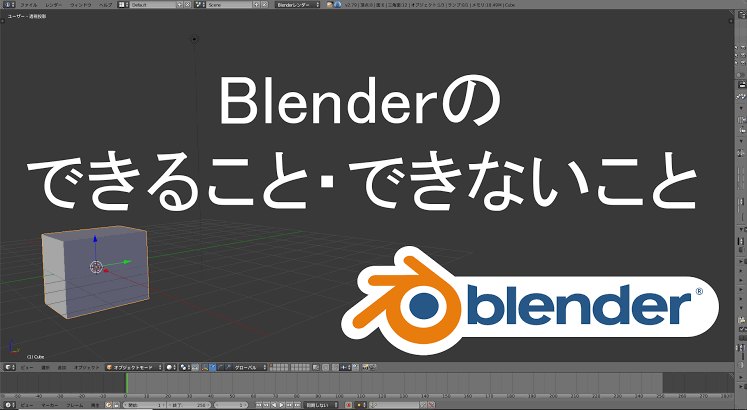Select the rotate manipulator icon
The image size is (747, 410).
click(x=220, y=368)
